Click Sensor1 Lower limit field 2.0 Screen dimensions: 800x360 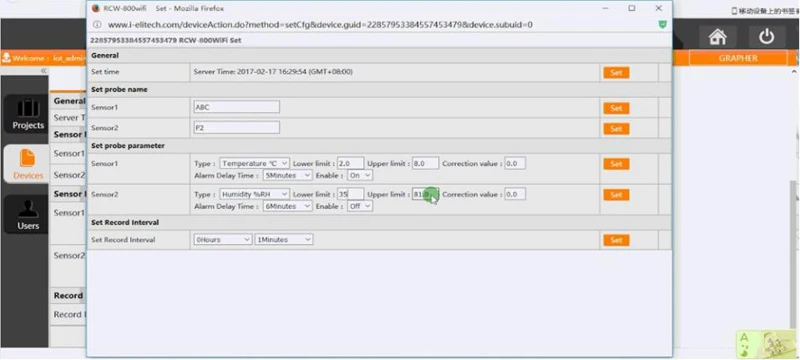(x=351, y=163)
